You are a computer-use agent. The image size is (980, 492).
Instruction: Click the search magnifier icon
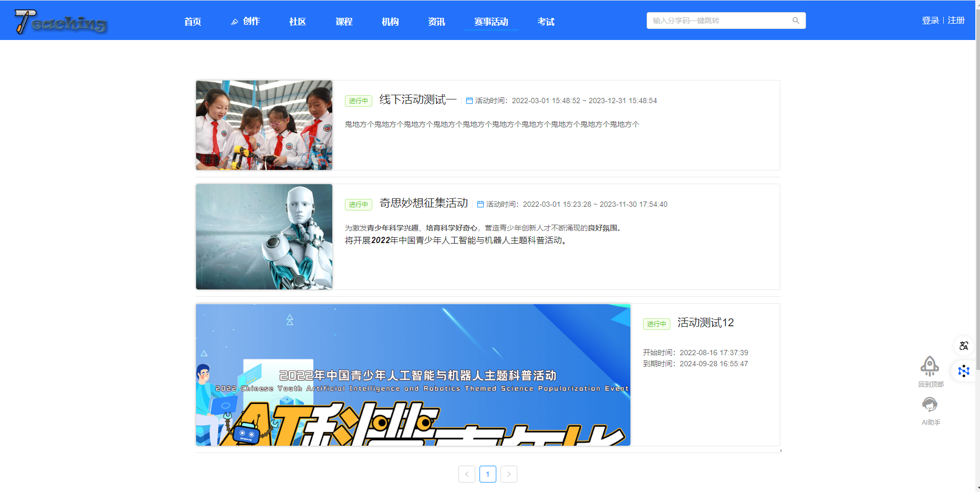tap(795, 21)
